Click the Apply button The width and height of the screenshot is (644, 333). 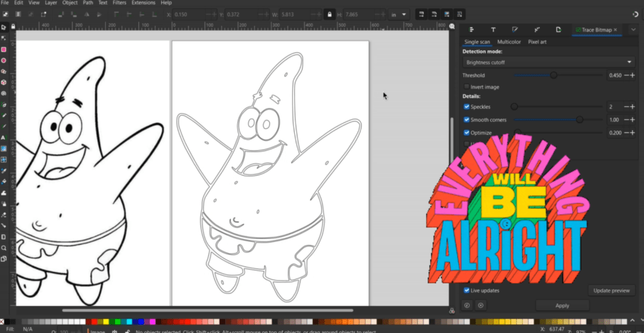click(562, 305)
